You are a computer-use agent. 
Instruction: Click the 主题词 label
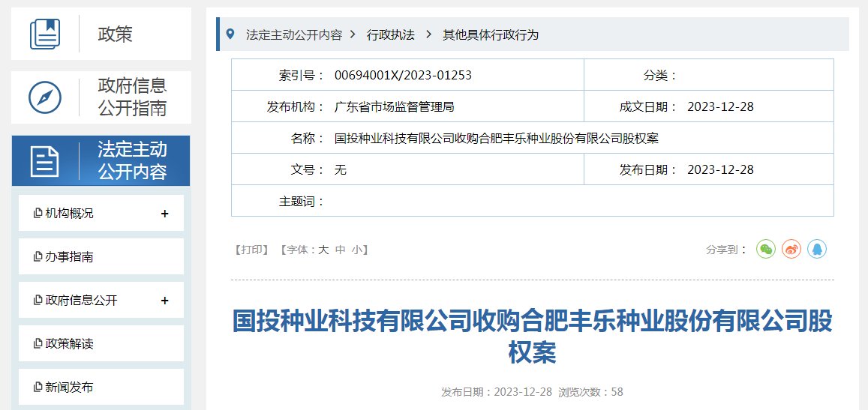click(x=301, y=202)
